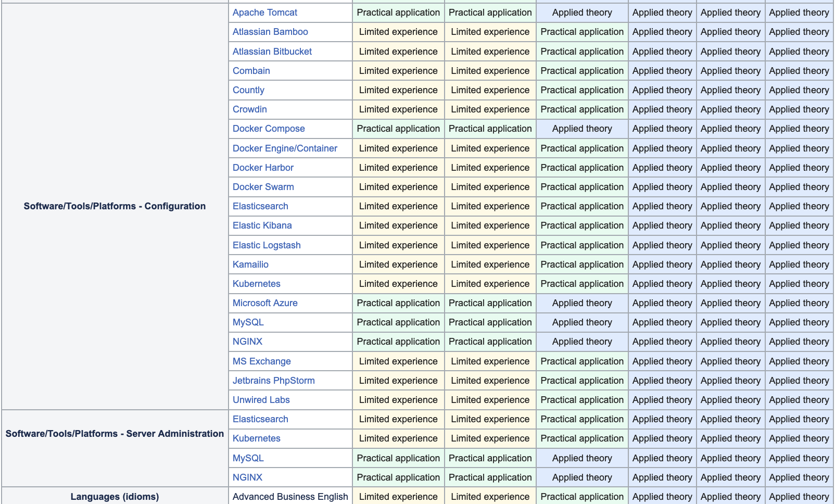Open Atlassian Bitbucket page link
Image resolution: width=835 pixels, height=504 pixels.
(x=272, y=52)
